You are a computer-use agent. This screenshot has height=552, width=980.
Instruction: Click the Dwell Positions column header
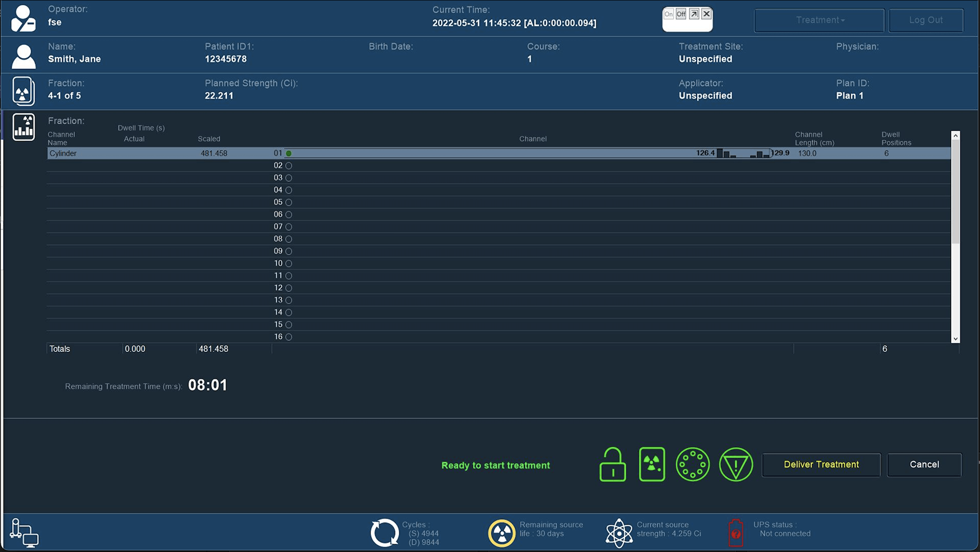pos(896,139)
